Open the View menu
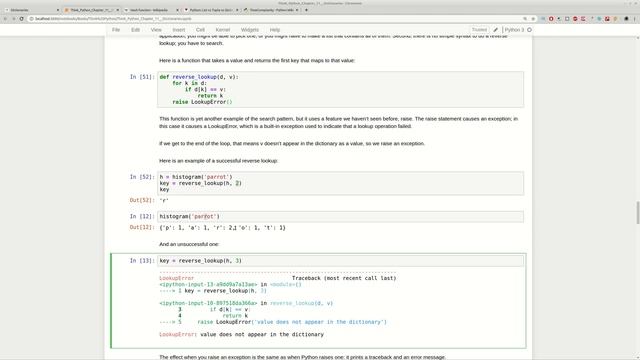This screenshot has height=360, width=640. (x=156, y=30)
